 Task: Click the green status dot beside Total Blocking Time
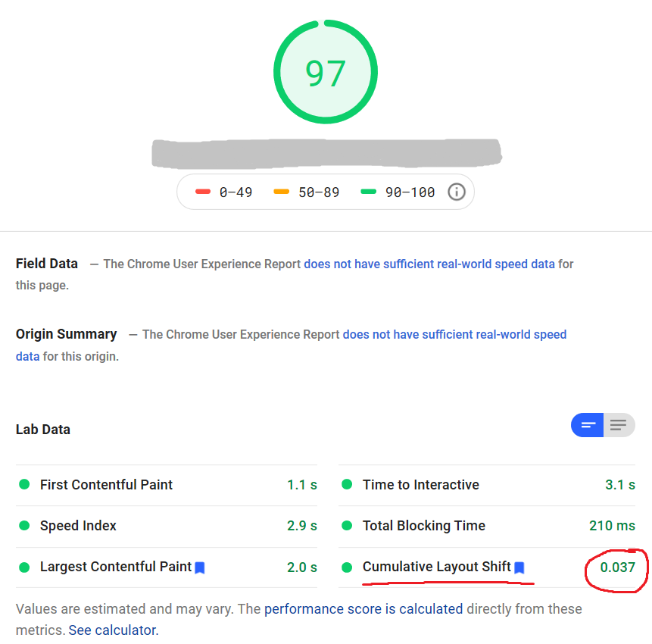point(348,526)
